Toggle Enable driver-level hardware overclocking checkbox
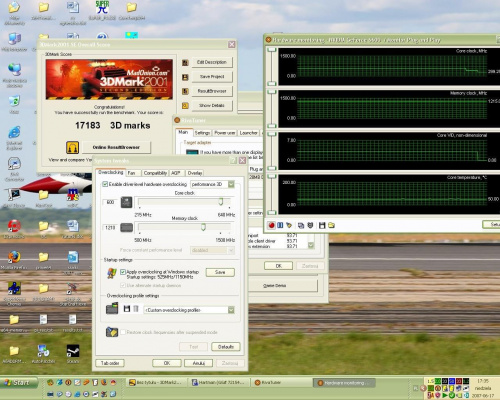 pos(105,184)
